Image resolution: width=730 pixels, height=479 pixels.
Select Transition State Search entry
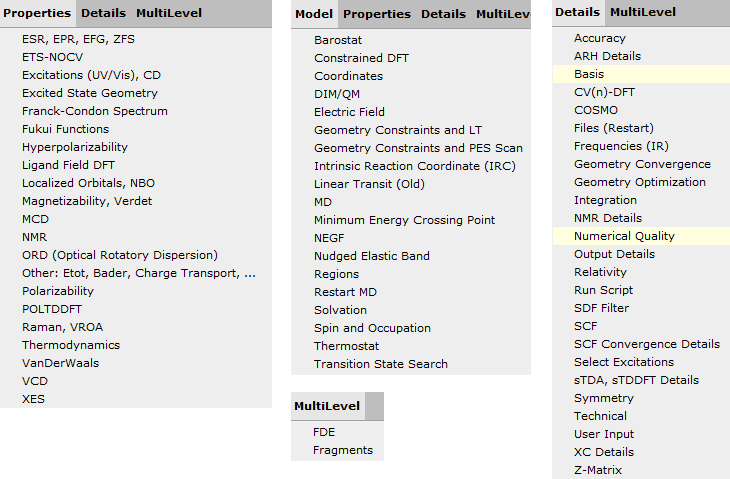click(x=380, y=364)
